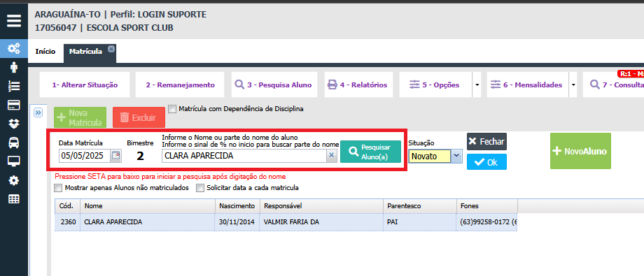
Task: Open 7 - Consulta search button
Action: pos(614,85)
